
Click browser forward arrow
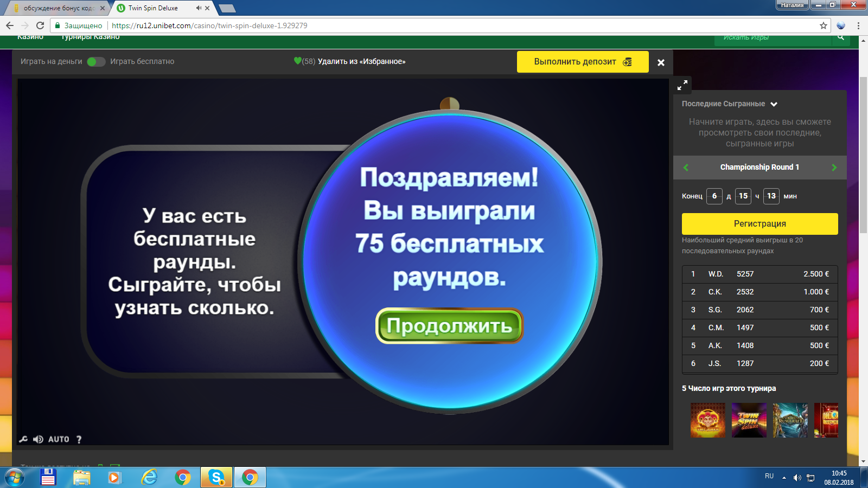[x=25, y=25]
